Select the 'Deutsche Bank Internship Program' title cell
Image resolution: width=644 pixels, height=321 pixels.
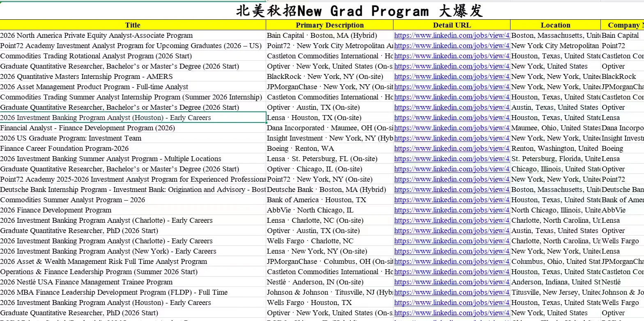133,190
